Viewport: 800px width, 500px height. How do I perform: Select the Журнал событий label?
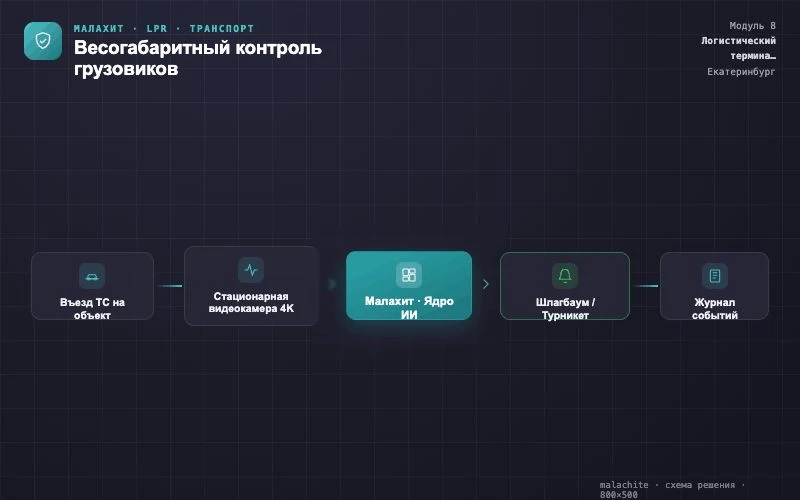pos(714,309)
